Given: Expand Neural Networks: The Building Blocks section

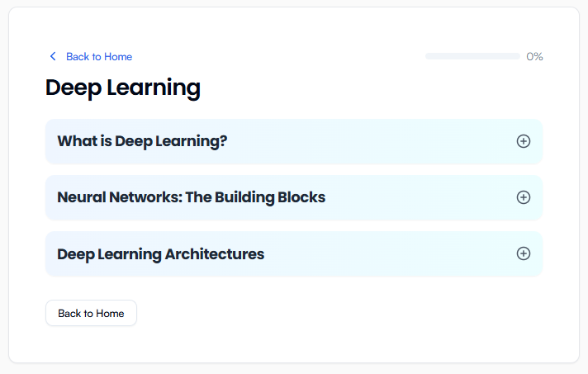Looking at the screenshot, I should pos(293,197).
